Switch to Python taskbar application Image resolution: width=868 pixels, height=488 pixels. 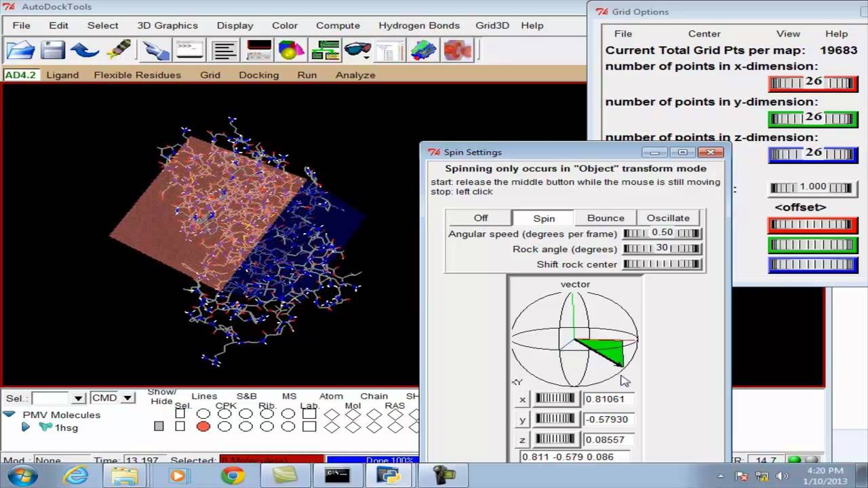pos(389,476)
